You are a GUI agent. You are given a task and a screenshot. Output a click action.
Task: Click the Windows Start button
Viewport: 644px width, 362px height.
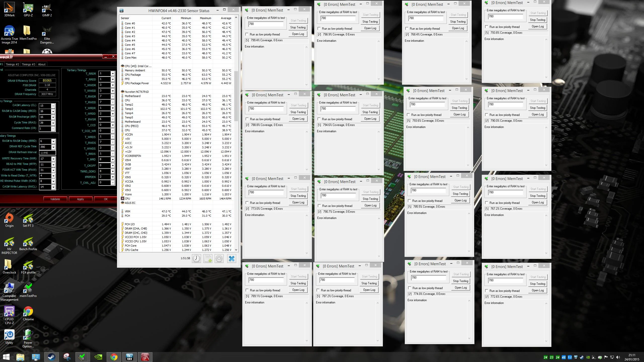tap(6, 357)
